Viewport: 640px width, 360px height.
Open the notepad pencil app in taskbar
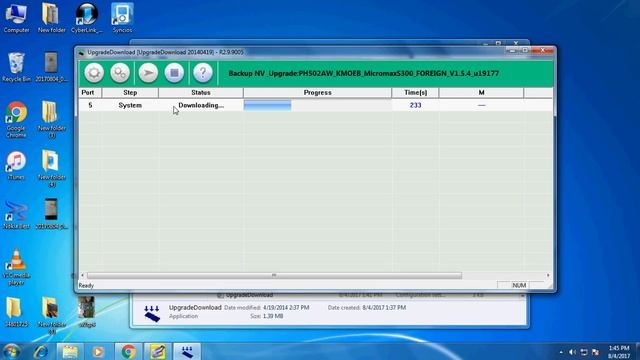pyautogui.click(x=158, y=351)
